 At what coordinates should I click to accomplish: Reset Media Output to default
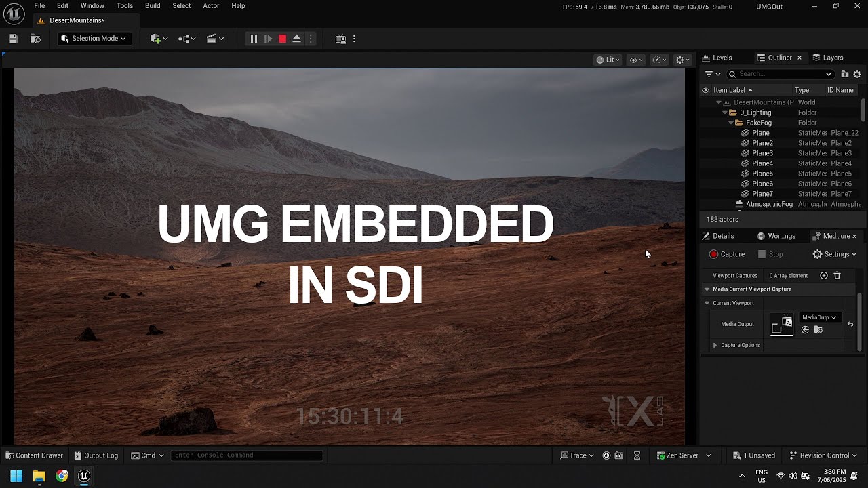tap(850, 324)
